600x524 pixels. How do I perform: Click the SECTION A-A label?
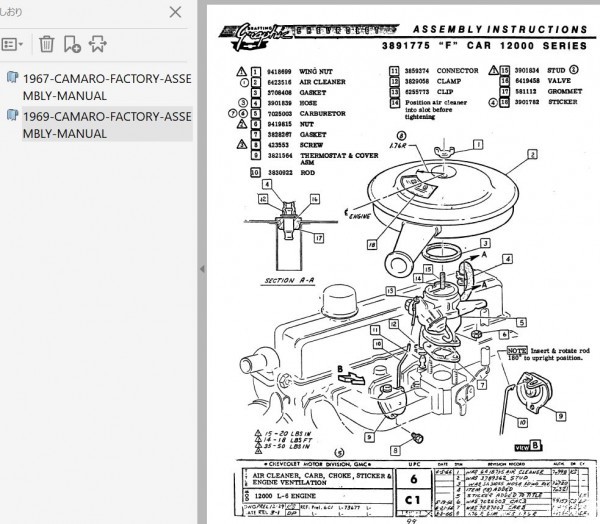pyautogui.click(x=289, y=281)
